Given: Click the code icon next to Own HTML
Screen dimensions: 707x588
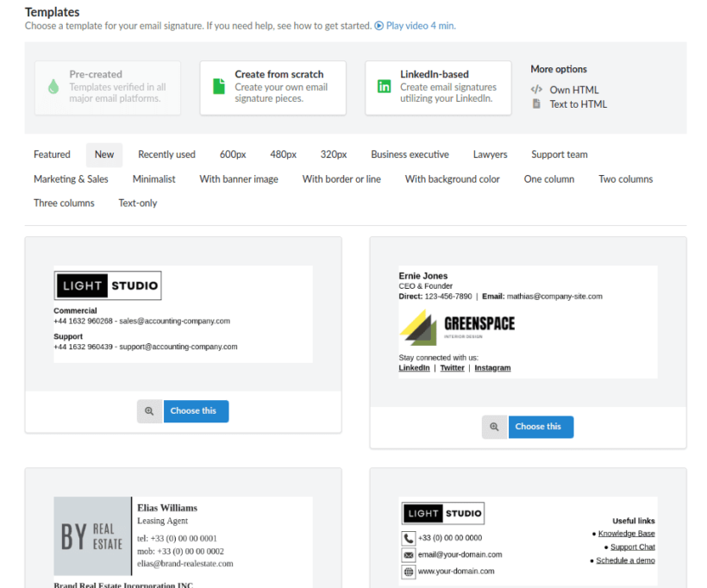Looking at the screenshot, I should pyautogui.click(x=536, y=90).
